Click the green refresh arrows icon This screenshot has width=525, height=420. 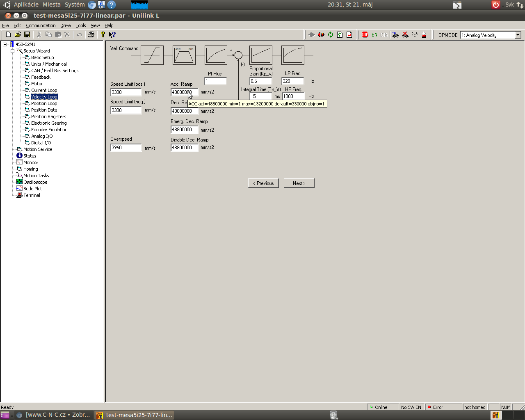[330, 35]
